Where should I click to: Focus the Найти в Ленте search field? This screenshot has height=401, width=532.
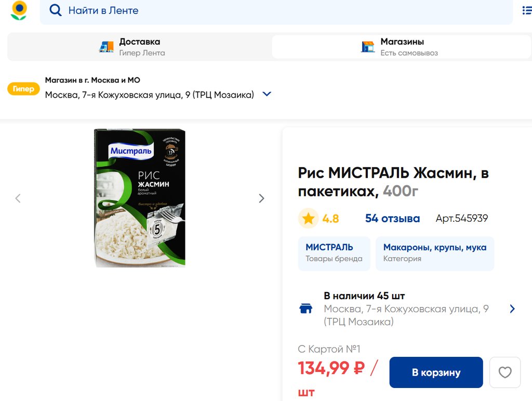pos(281,10)
